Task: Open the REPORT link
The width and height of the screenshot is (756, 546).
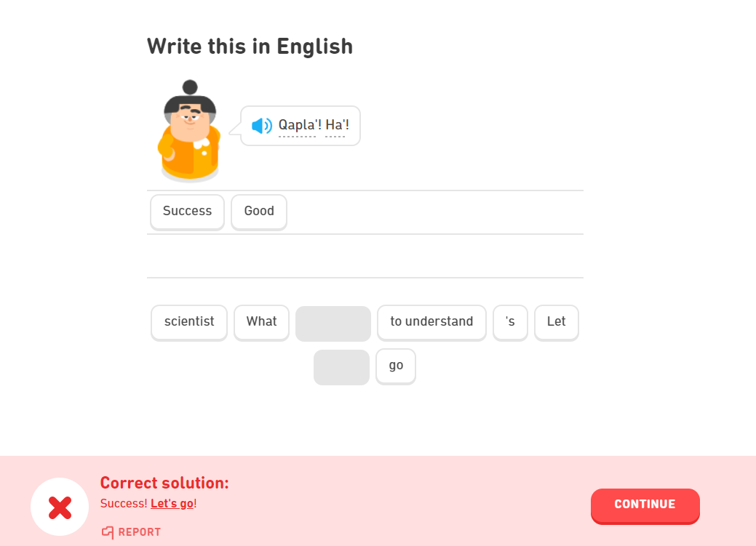Action: pyautogui.click(x=139, y=532)
